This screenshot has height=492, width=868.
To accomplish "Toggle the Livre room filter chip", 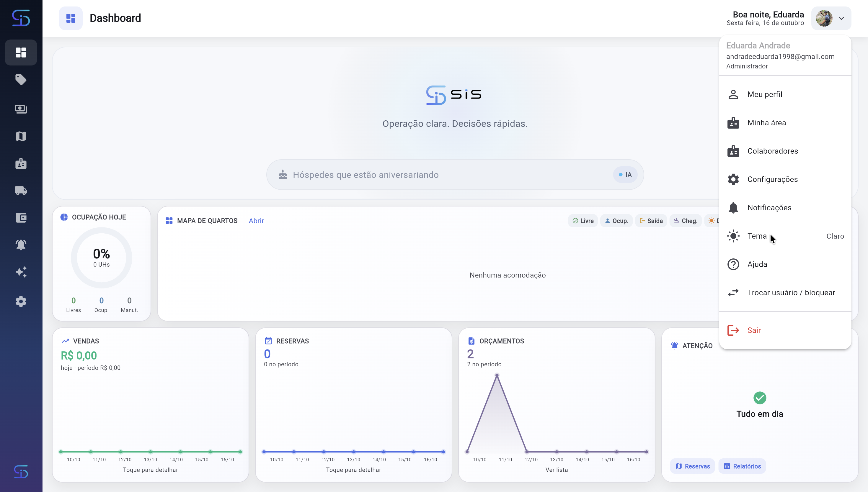I will (583, 221).
